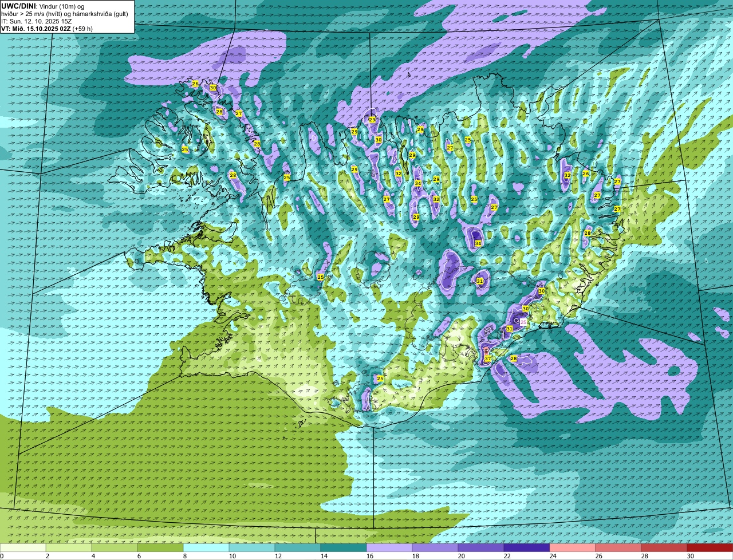Click the legend tick label '12'
Screen dimensions: 733x560
pos(277,556)
